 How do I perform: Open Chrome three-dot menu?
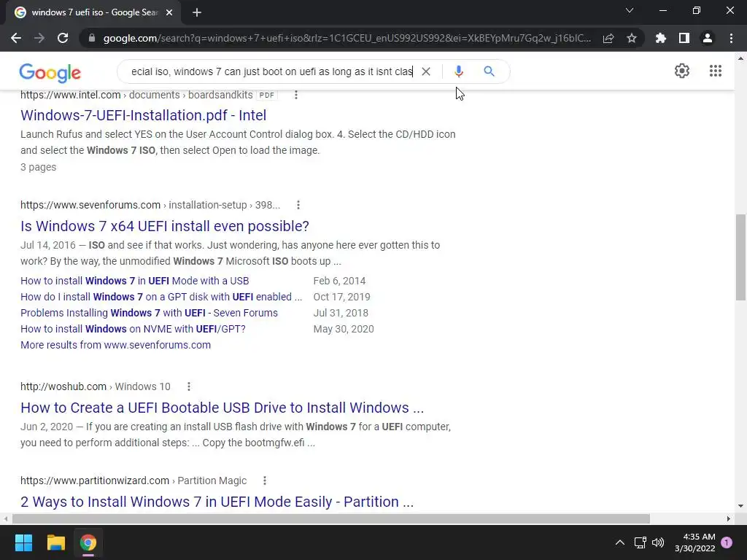(x=731, y=38)
